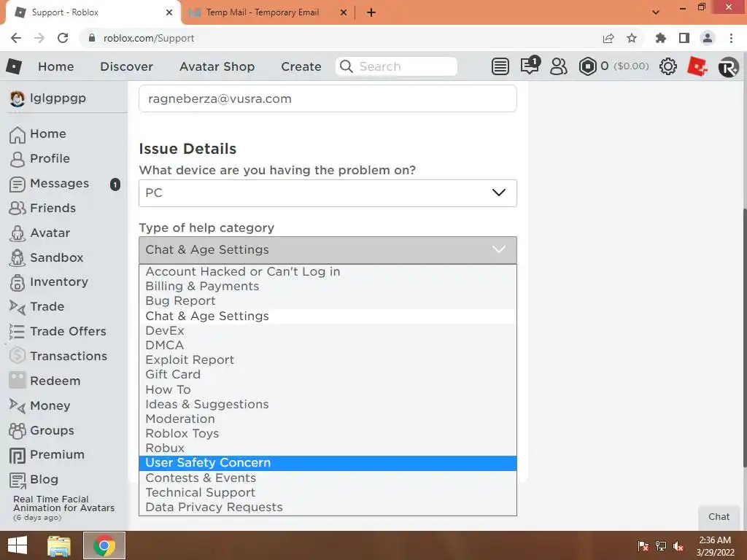This screenshot has width=747, height=560.
Task: Choose Bug Report from the list
Action: 328,301
